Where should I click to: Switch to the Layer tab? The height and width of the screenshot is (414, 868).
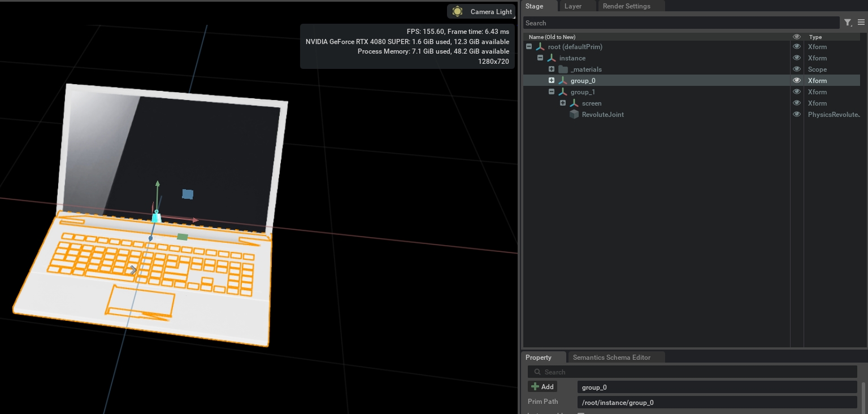click(573, 6)
